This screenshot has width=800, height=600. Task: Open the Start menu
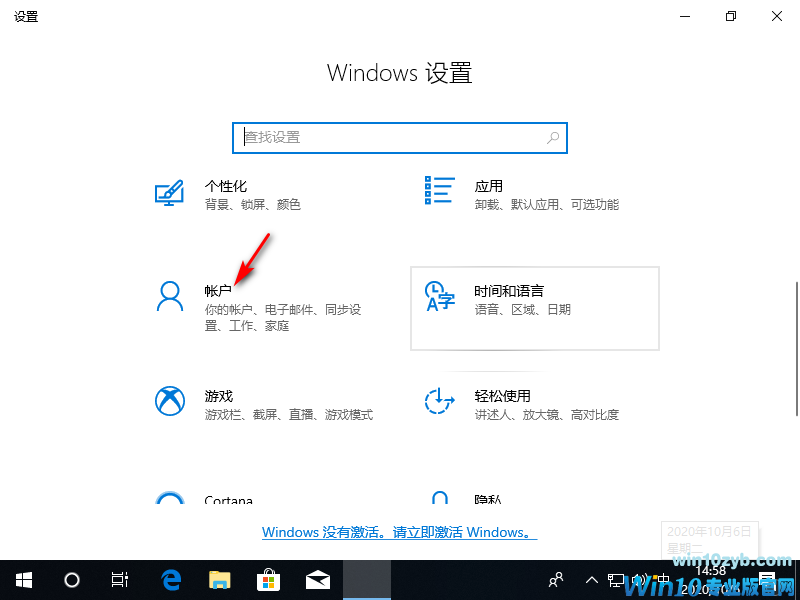click(23, 580)
